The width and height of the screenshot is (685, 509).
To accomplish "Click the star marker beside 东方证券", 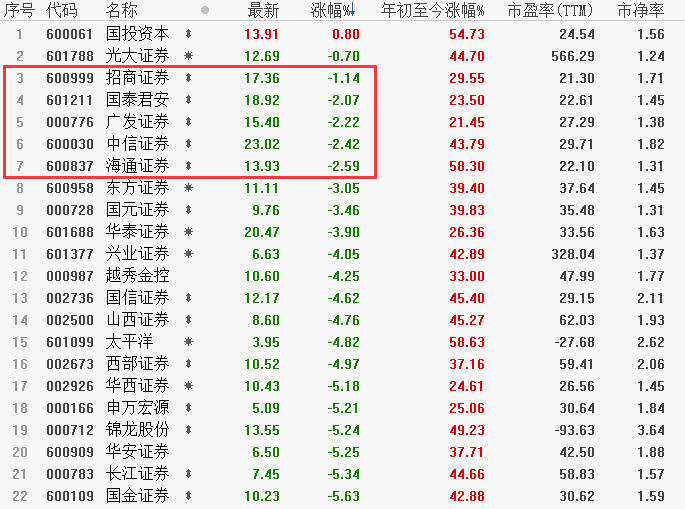I will click(188, 188).
